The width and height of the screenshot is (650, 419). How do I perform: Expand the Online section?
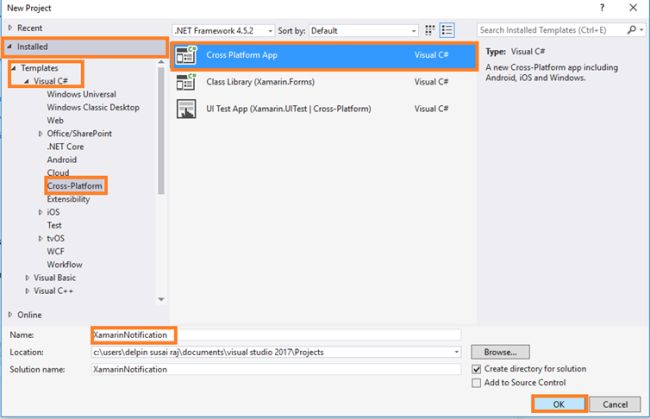[x=10, y=315]
